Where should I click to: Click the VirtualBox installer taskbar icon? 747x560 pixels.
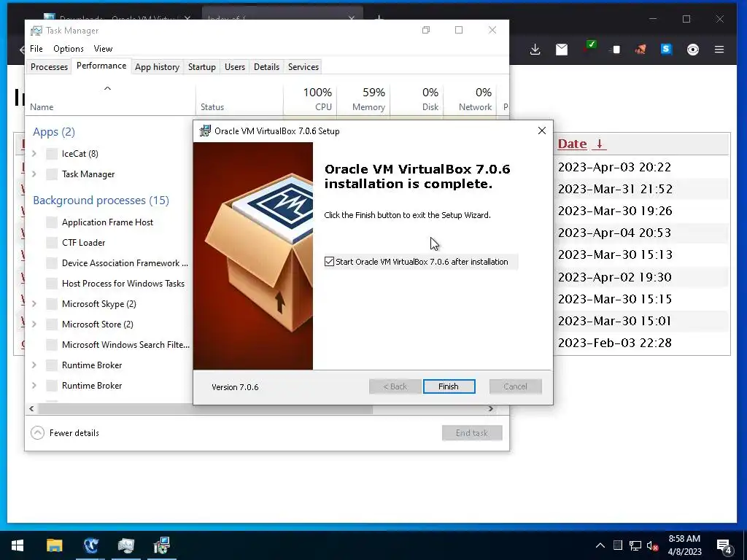(162, 545)
